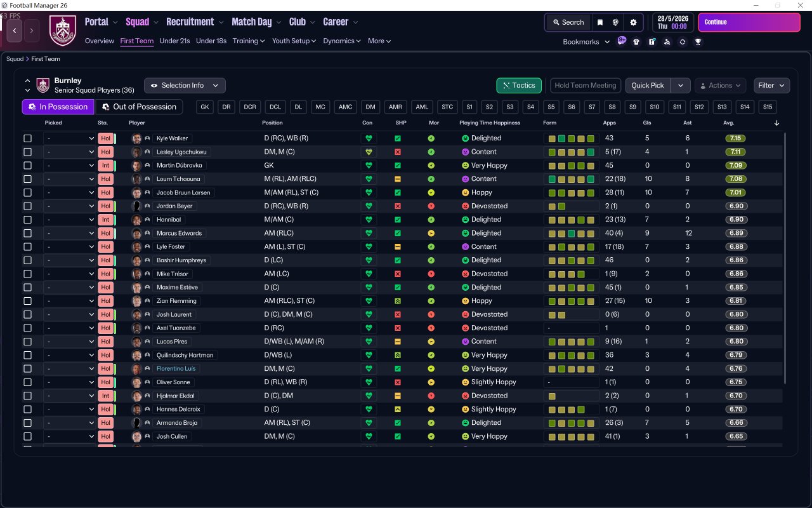Screen dimensions: 812x508
Task: Open Picked dropdown for Kyle Walker
Action: [x=70, y=138]
